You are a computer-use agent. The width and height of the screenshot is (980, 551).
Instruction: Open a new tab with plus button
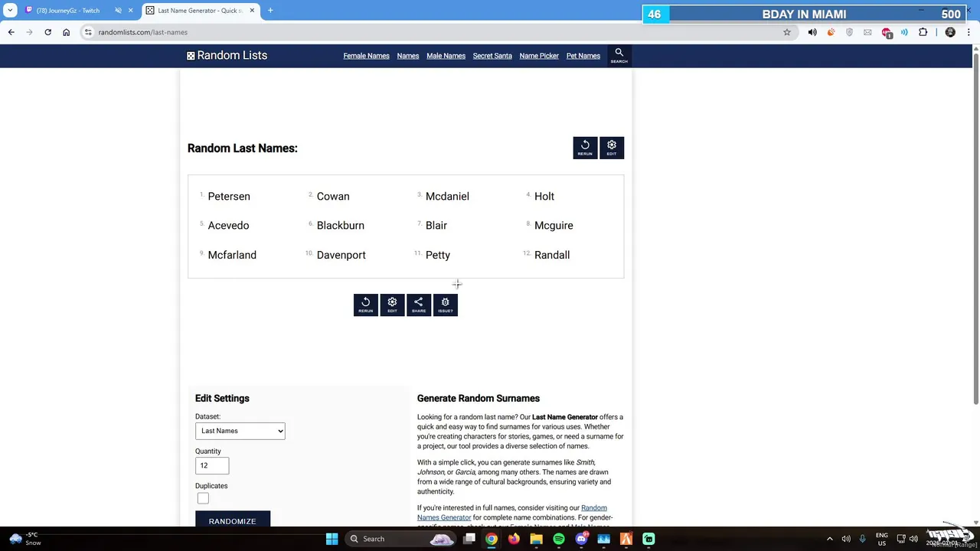(270, 11)
